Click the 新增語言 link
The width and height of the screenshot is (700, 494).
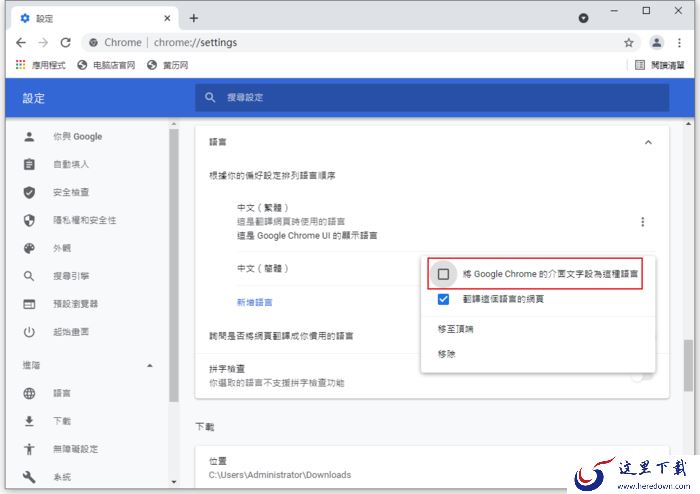coord(254,302)
